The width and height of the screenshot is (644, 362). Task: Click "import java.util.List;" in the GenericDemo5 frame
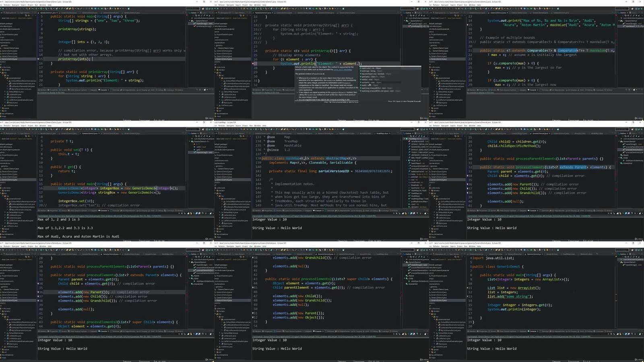point(493,258)
